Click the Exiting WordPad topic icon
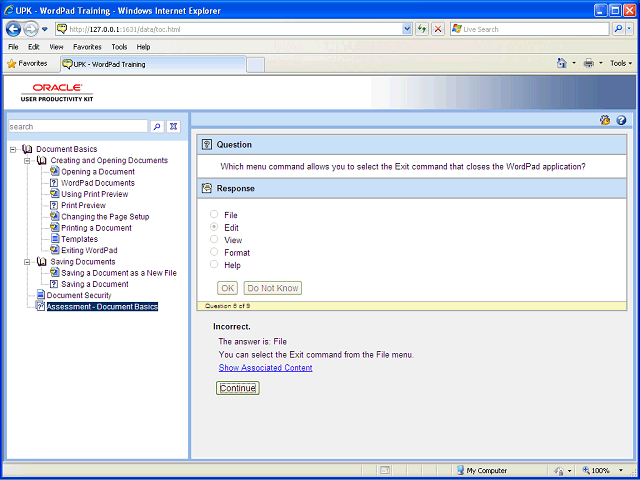This screenshot has height=480, width=640. tap(54, 250)
